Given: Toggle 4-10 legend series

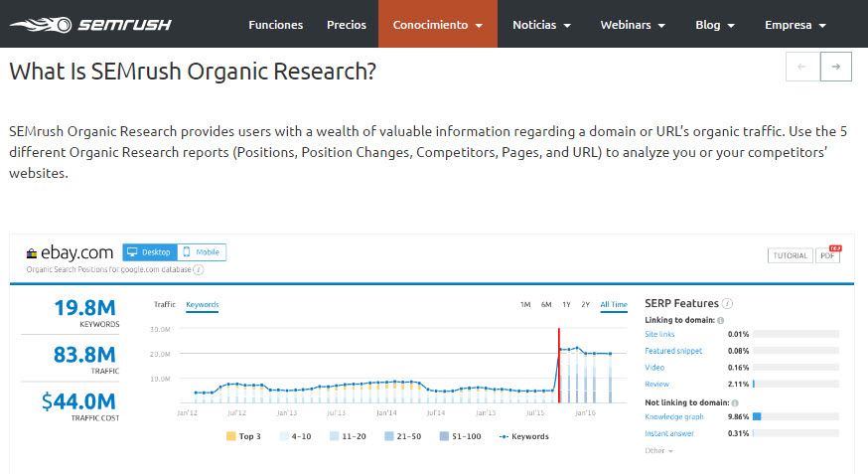Looking at the screenshot, I should click(296, 436).
